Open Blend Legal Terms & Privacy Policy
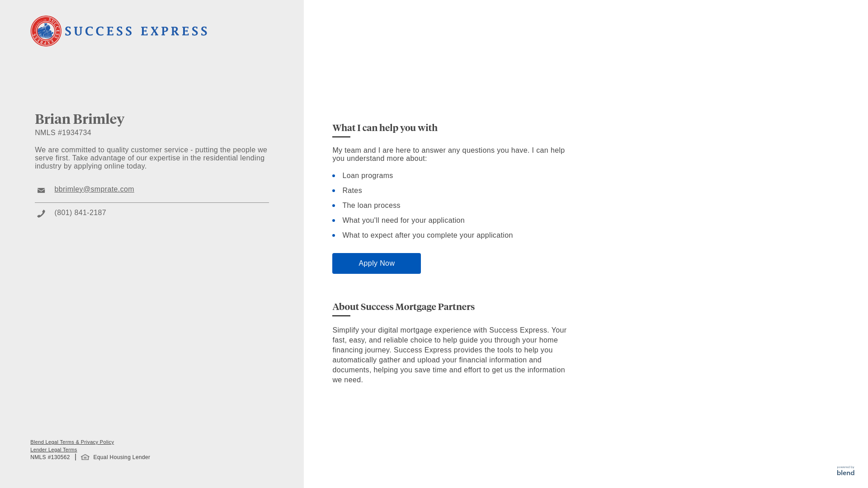 coord(72,442)
